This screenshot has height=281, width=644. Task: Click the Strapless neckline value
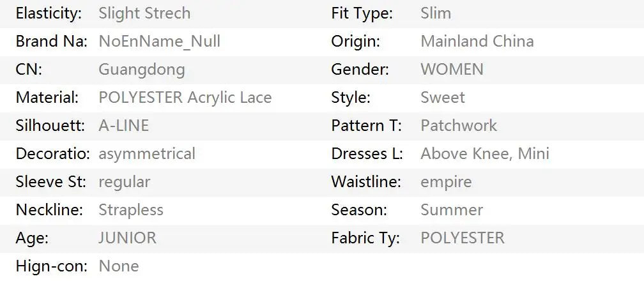coord(130,210)
